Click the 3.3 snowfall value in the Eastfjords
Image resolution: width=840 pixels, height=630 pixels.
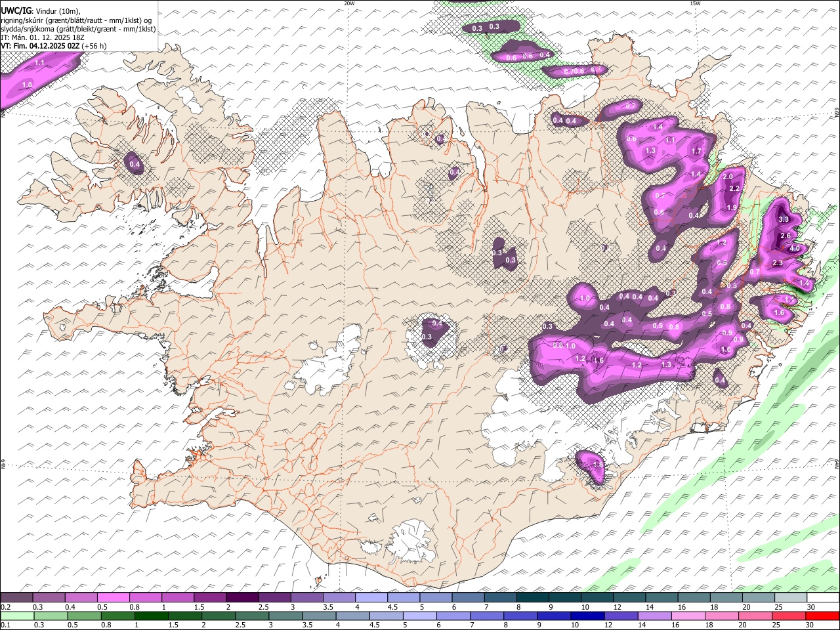[x=784, y=219]
